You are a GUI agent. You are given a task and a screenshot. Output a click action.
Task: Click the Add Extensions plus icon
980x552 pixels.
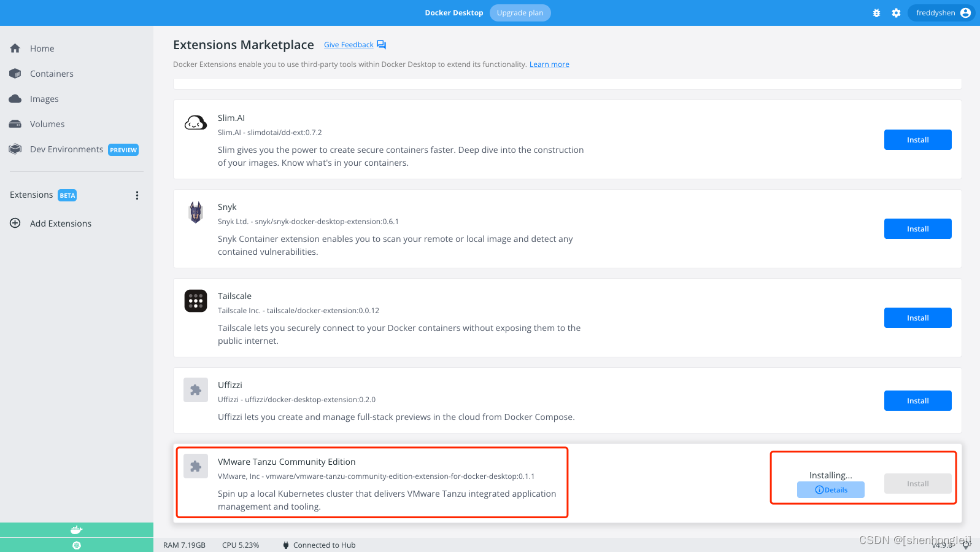(x=15, y=223)
